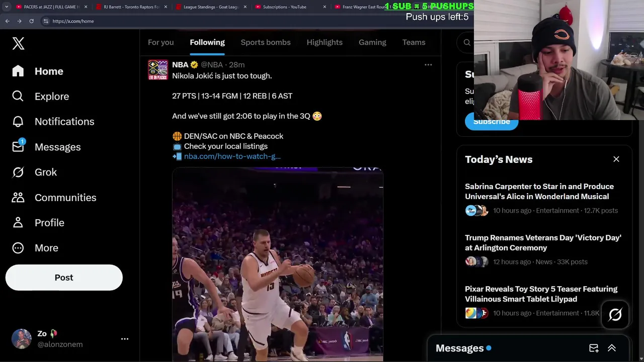Screen dimensions: 644x362
Task: Open Messages in the left sidebar
Action: click(46, 147)
